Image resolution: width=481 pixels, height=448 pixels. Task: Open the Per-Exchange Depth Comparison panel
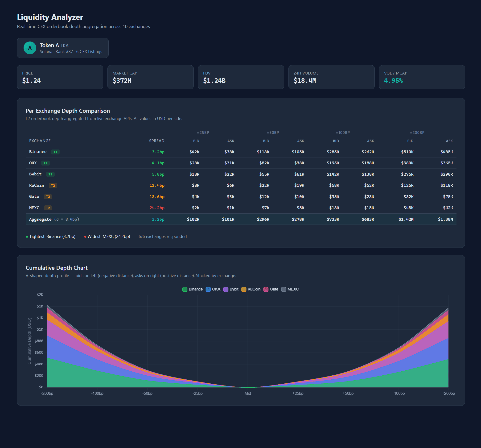point(68,111)
